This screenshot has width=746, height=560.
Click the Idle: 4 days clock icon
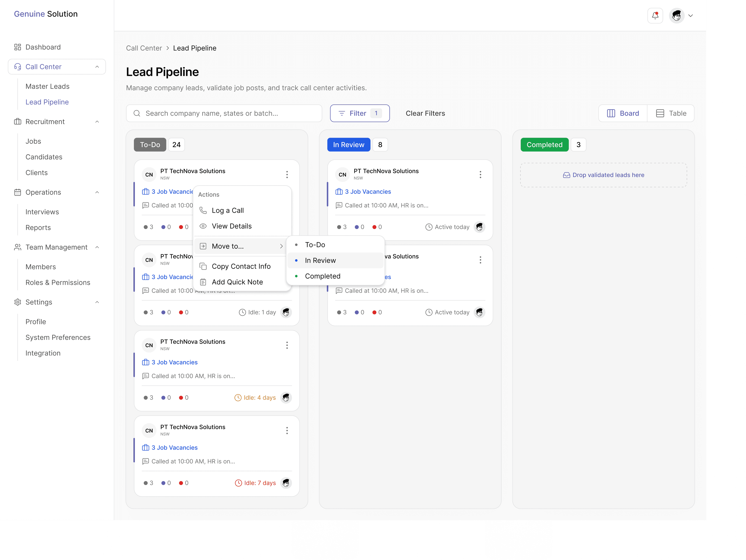pyautogui.click(x=238, y=398)
